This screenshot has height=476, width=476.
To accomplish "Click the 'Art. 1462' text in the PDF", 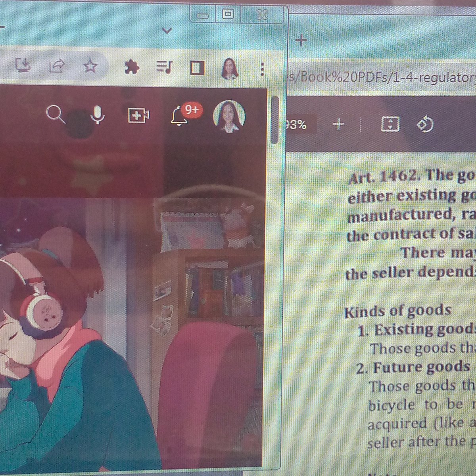I will point(384,177).
